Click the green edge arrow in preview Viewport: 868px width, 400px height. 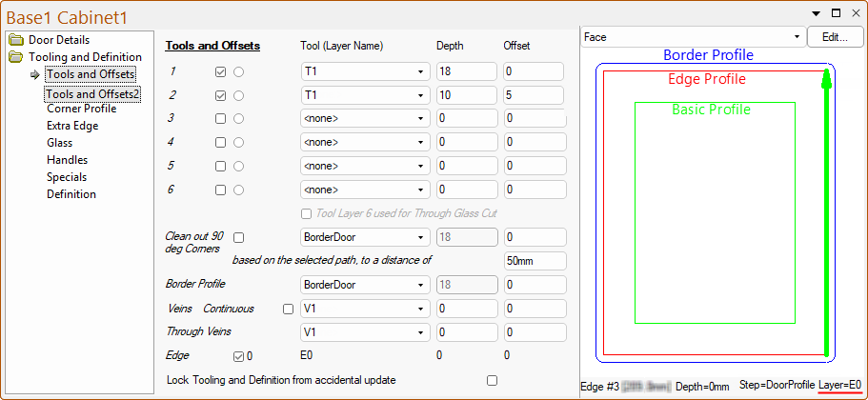[x=826, y=213]
